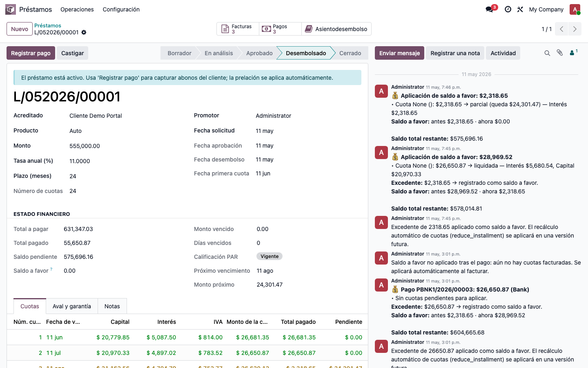Open the Préstamos app home icon
Screen dimensions: 588x368
point(11,9)
